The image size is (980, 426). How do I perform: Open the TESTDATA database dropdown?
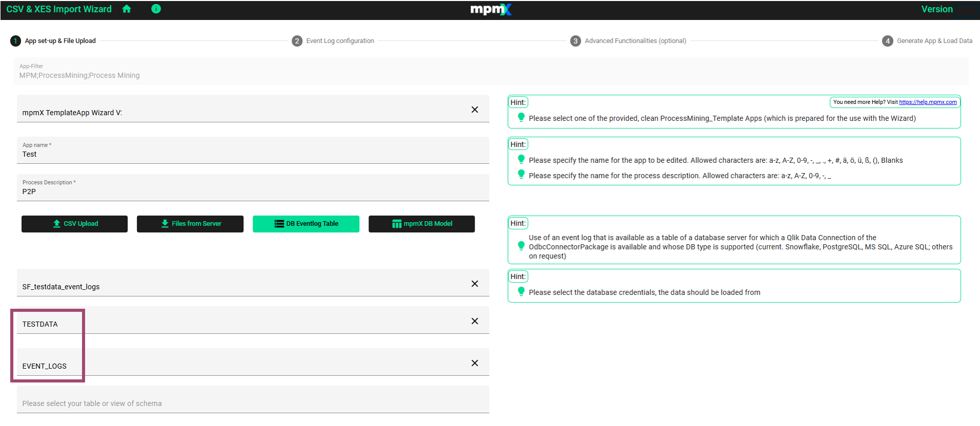253,320
